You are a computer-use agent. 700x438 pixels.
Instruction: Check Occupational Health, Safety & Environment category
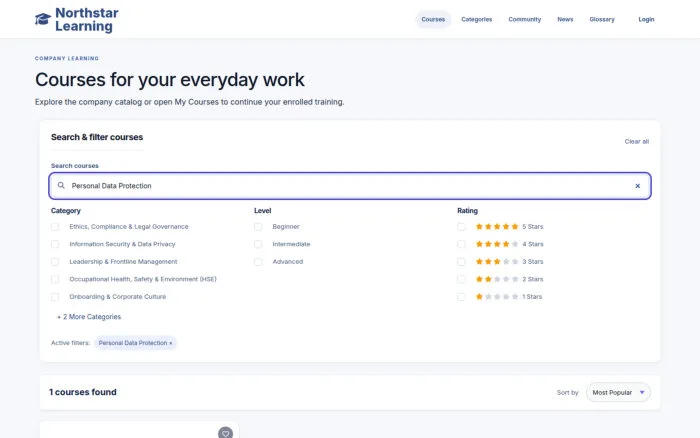click(55, 279)
